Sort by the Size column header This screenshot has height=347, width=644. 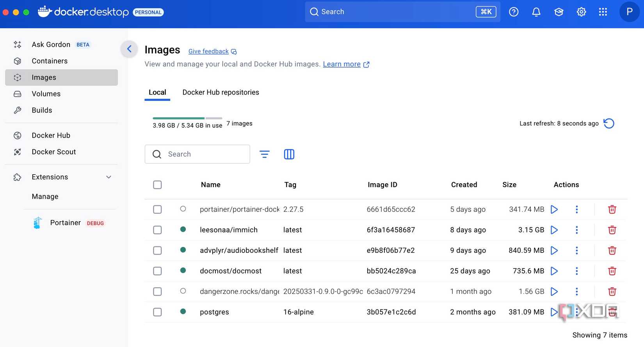509,185
